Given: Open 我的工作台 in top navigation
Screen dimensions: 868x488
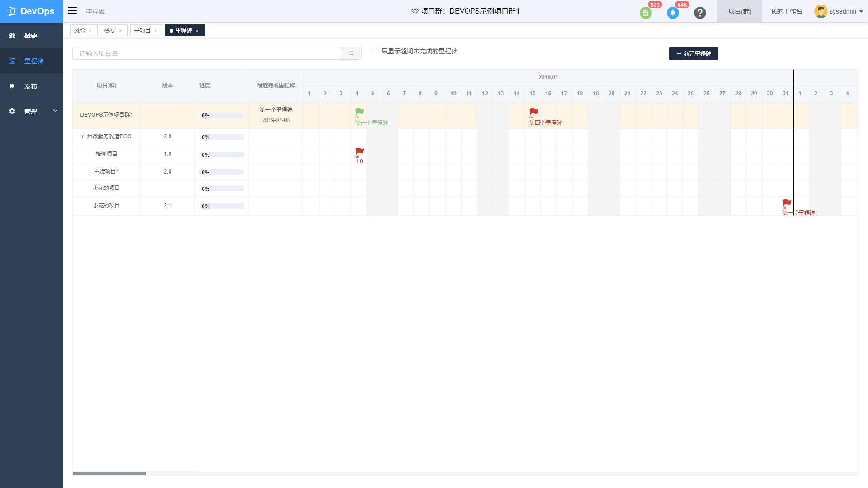Looking at the screenshot, I should coord(786,11).
